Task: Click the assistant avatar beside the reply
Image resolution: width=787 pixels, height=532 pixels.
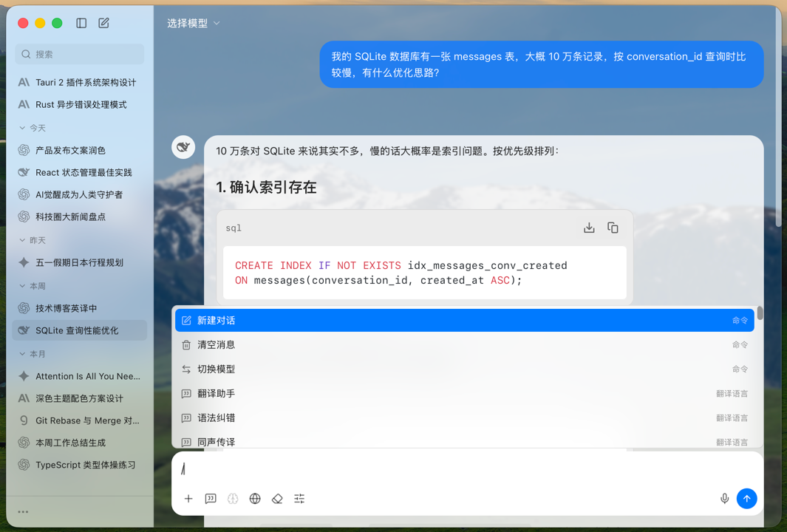Action: pyautogui.click(x=183, y=147)
